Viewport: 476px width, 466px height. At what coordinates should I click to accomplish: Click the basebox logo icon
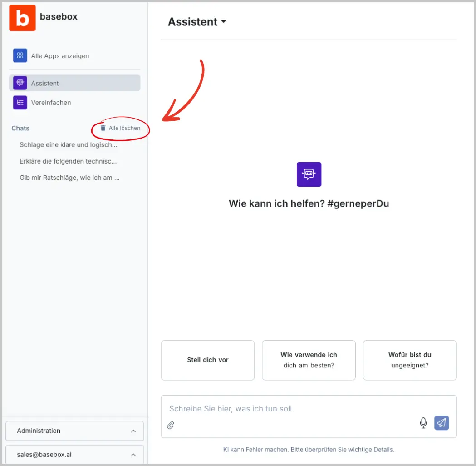point(22,18)
